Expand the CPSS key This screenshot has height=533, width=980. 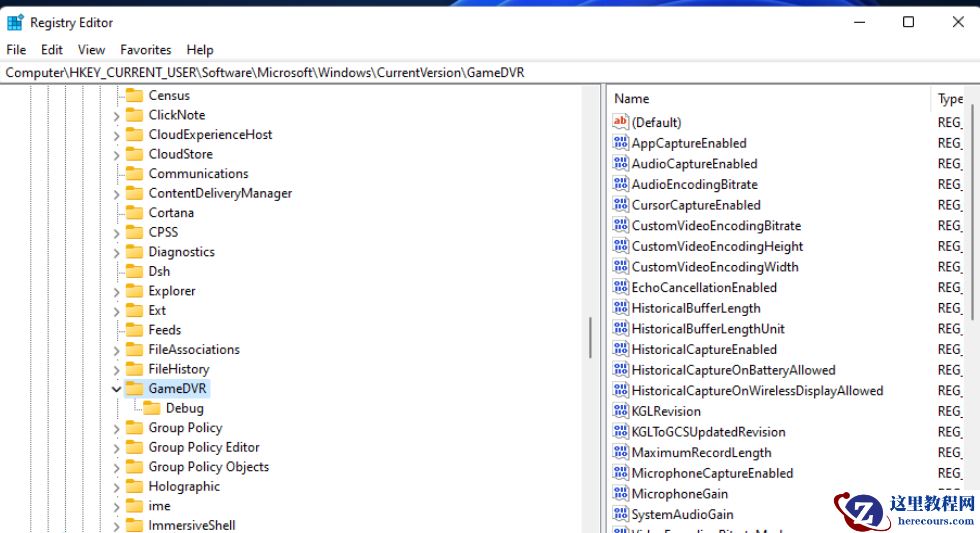tap(116, 233)
